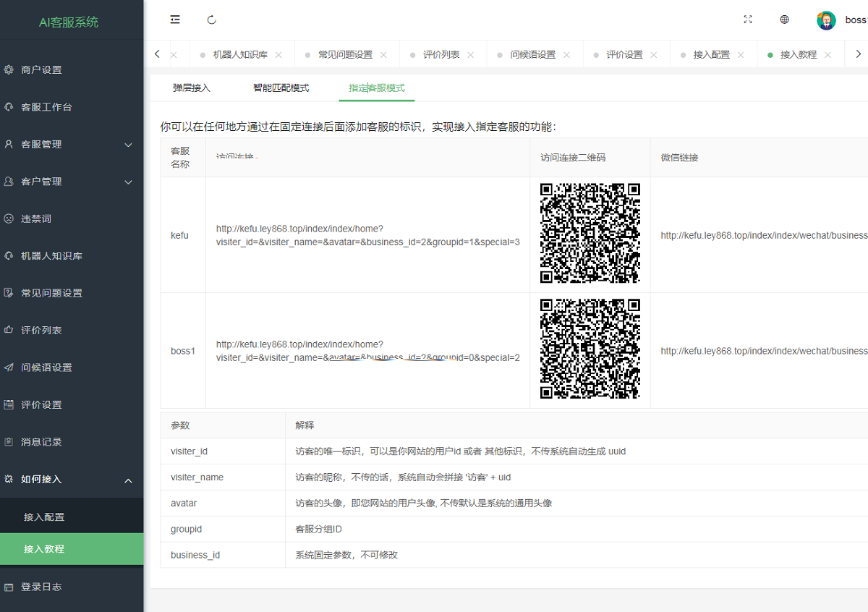This screenshot has width=868, height=612.
Task: Open 客服工作台 via its headset icon
Action: tap(9, 107)
